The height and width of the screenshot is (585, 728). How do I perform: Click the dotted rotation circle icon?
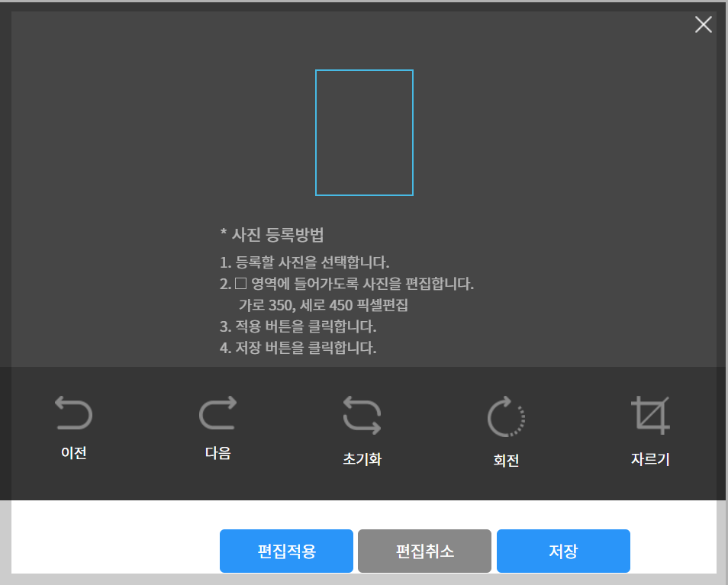[505, 414]
